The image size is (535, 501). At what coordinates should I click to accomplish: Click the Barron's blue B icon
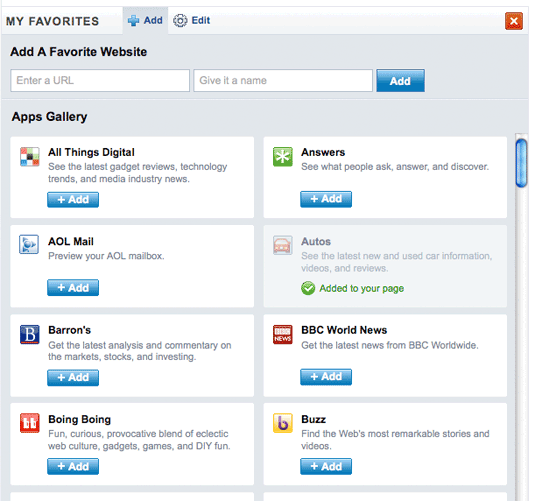pyautogui.click(x=29, y=334)
